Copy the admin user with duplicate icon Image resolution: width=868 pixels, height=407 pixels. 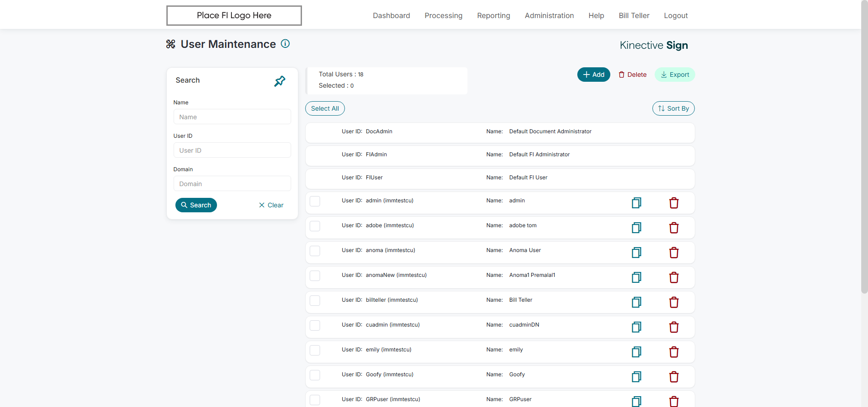pos(637,203)
